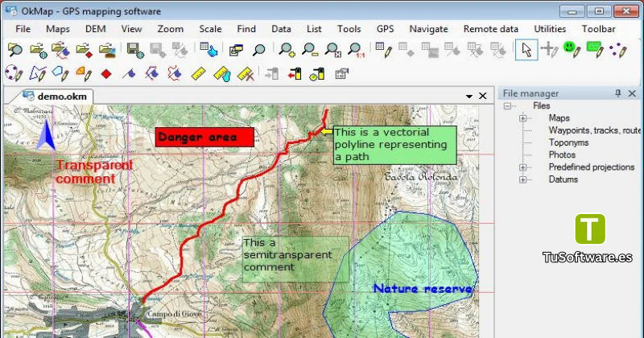644x338 pixels.
Task: Click the green smiley with pencil icon
Action: pos(572,50)
